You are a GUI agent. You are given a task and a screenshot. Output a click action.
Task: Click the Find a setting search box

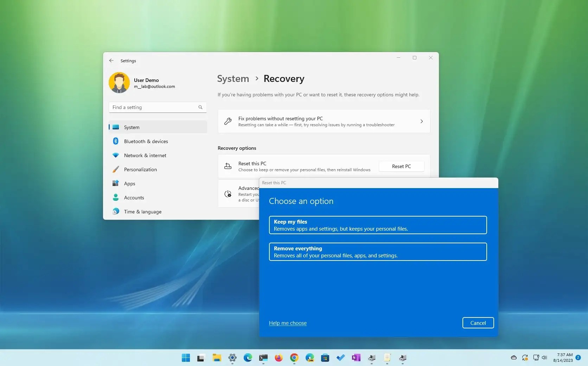157,107
